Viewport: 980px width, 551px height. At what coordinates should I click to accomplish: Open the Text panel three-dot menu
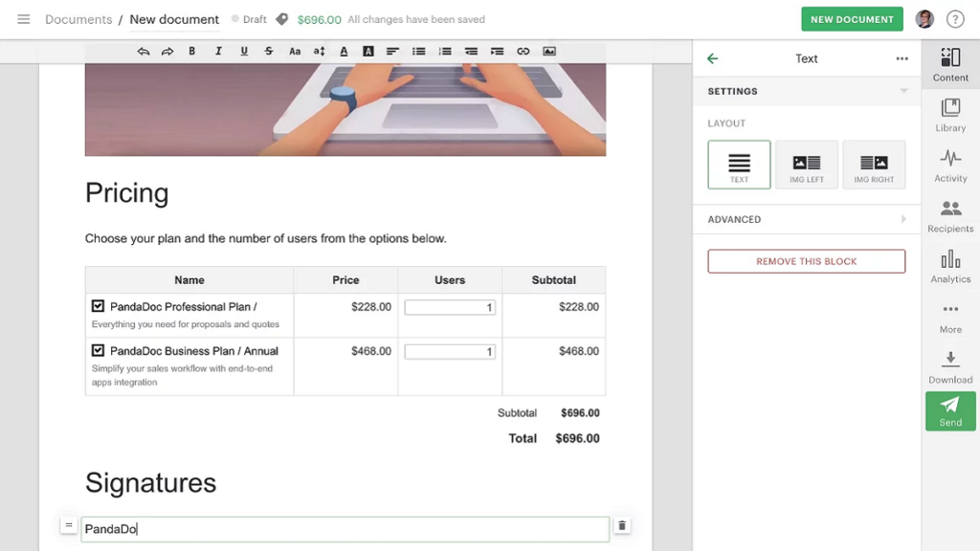(x=902, y=58)
